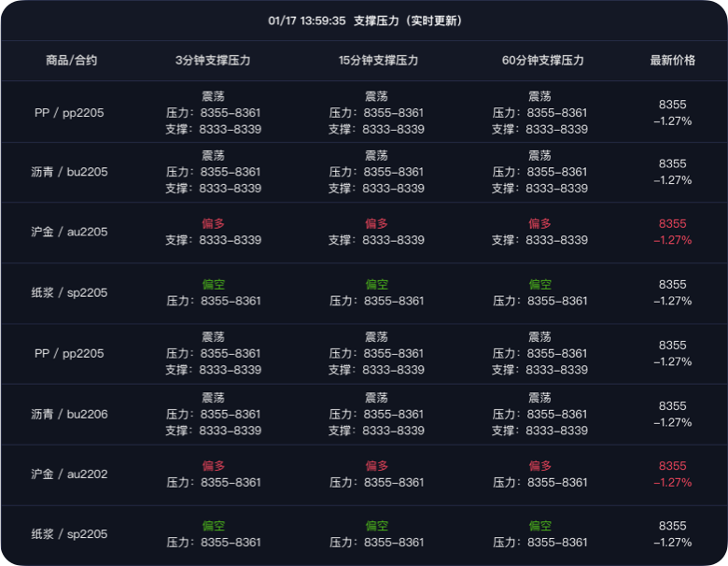
Task: Click the 3-minute 震荡 label for bu2205
Action: pos(213,156)
